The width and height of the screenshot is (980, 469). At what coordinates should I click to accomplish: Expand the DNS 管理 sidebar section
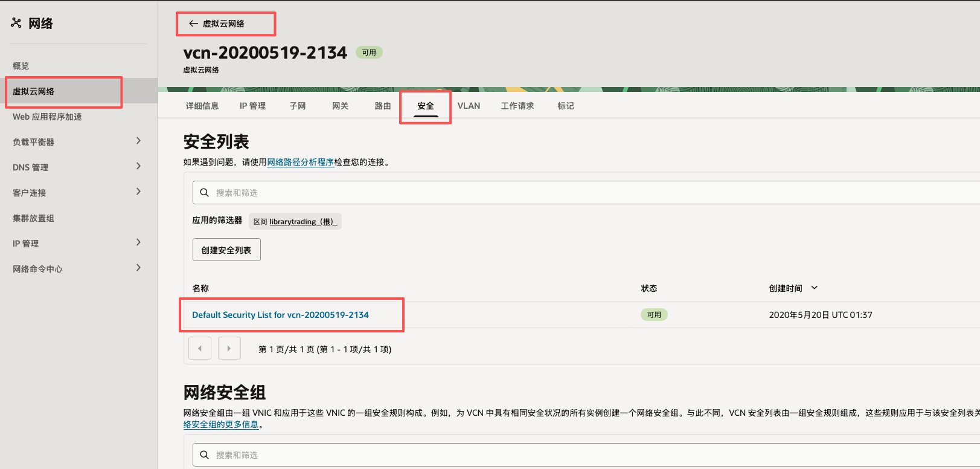pos(138,166)
